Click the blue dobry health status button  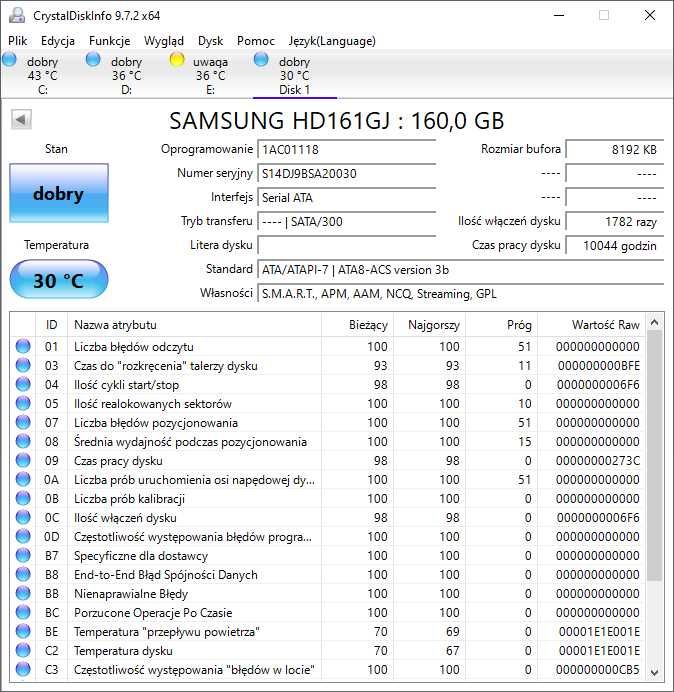(59, 193)
